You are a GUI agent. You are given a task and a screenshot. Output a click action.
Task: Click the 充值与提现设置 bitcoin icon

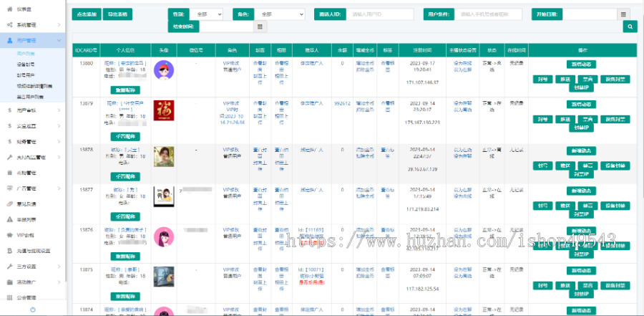[x=9, y=251]
